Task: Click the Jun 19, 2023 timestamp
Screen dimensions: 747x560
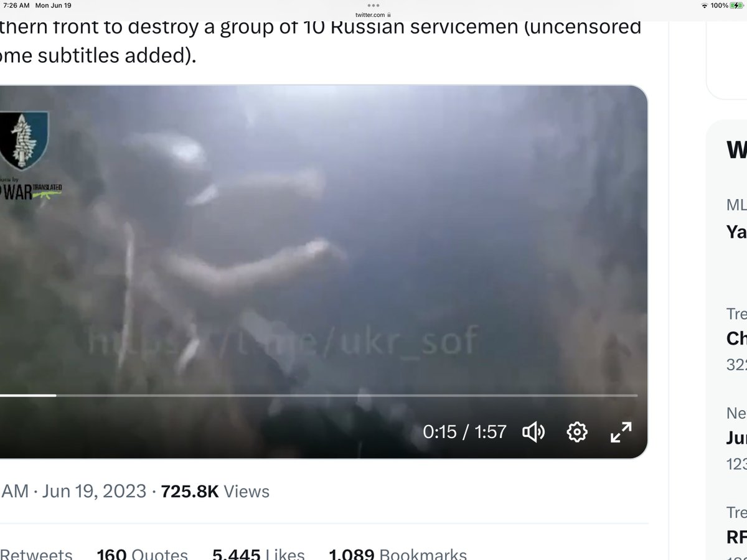Action: tap(94, 492)
